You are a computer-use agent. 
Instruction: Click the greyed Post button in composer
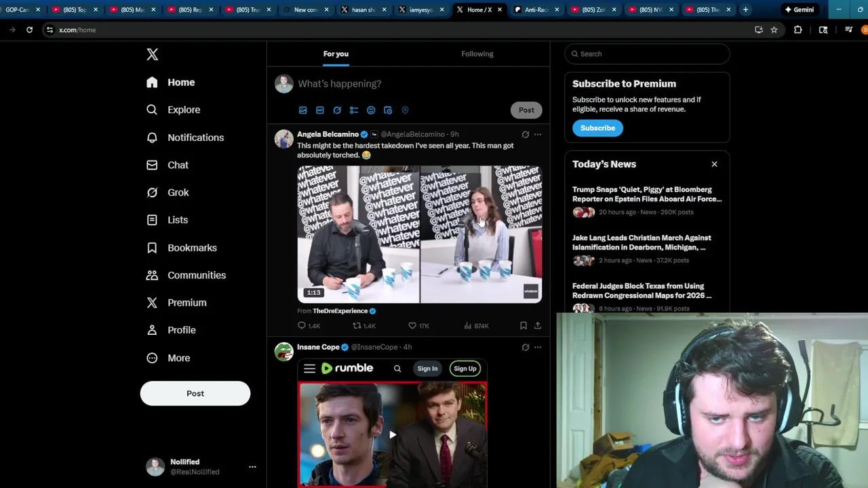tap(526, 110)
